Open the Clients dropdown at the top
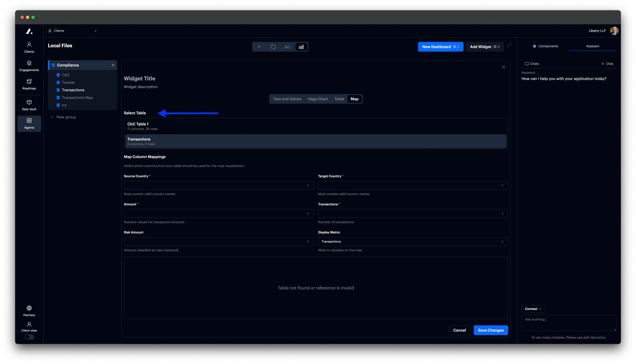636x364 pixels. coord(73,30)
